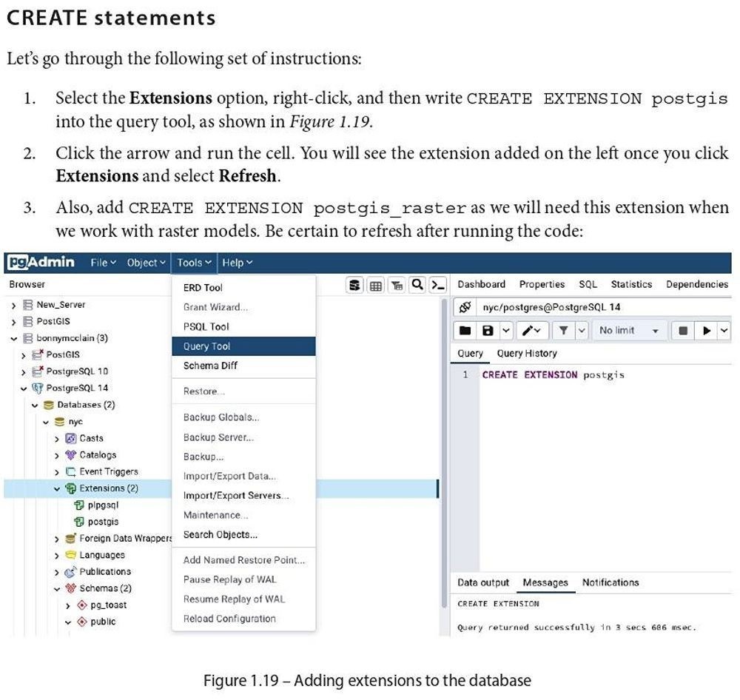Screen dimensions: 740x700
Task: Execute the query with the play arrow
Action: (x=707, y=331)
